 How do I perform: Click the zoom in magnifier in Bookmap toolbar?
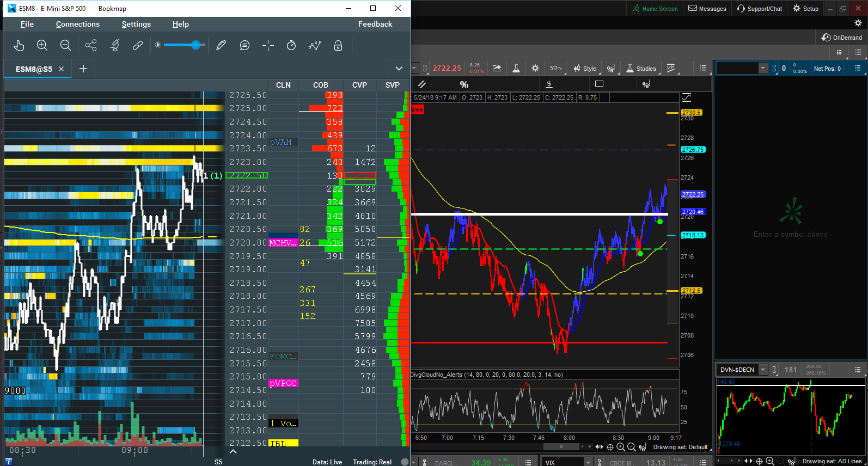(42, 45)
